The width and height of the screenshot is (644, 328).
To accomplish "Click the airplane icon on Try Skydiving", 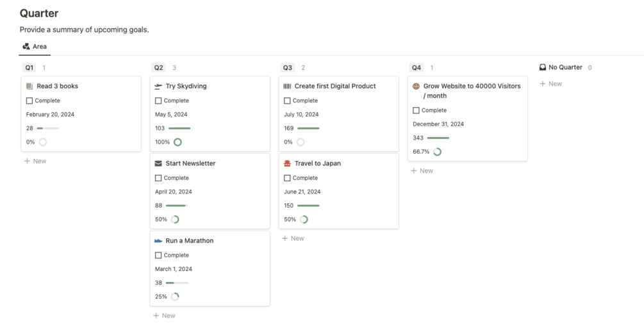I will (x=158, y=86).
